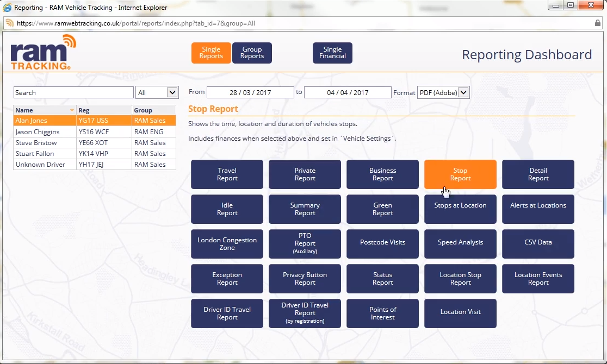This screenshot has height=364, width=607.
Task: Open the Format PDF (Adobe) dropdown
Action: click(443, 92)
